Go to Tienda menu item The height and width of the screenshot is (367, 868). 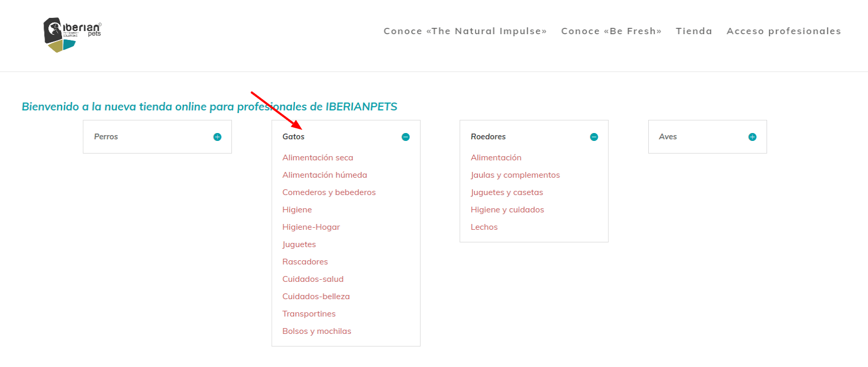pyautogui.click(x=694, y=31)
